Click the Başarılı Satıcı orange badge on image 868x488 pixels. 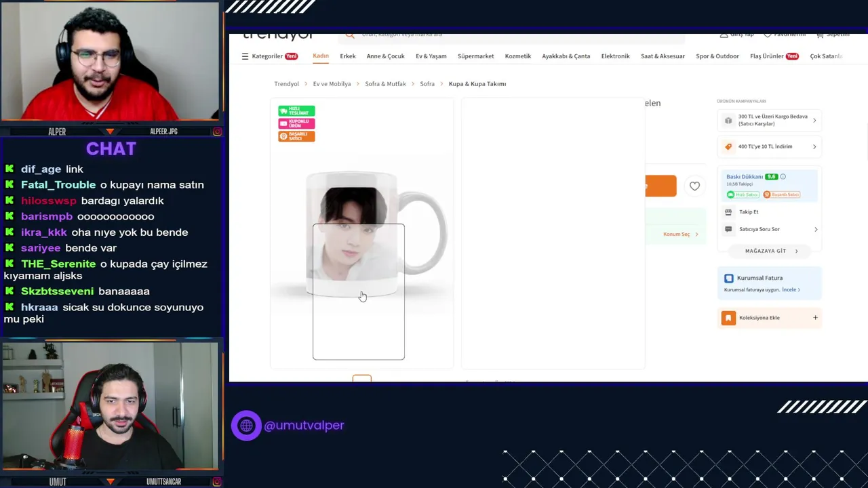click(x=296, y=136)
